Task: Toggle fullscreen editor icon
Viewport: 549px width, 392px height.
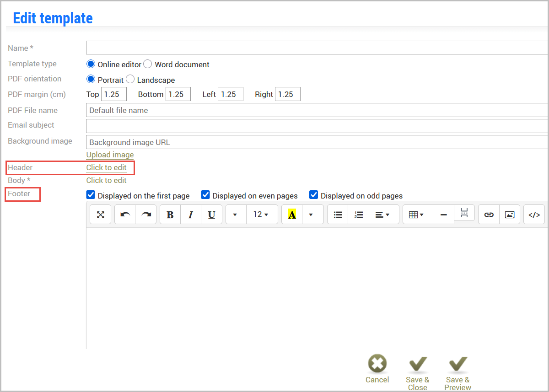Action: [101, 215]
